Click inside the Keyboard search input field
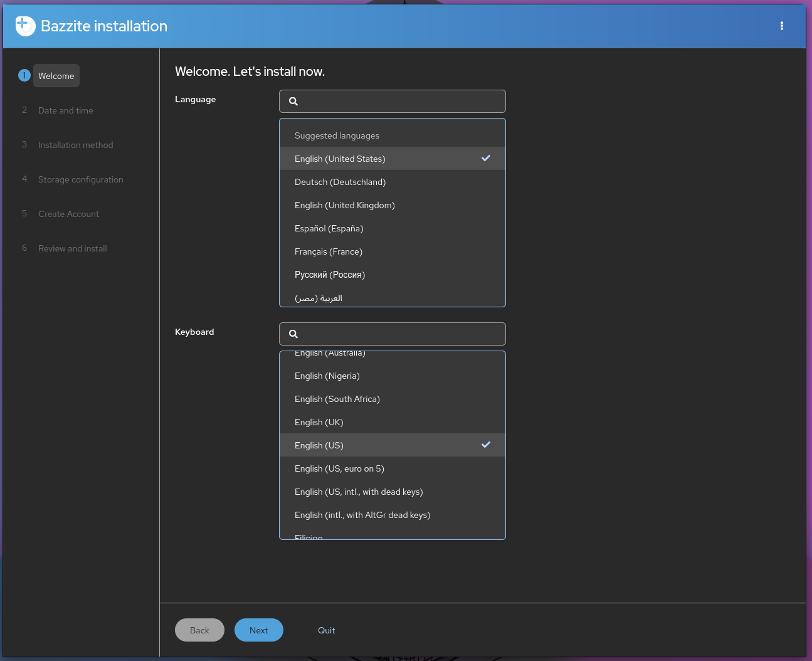Screen dimensions: 812x661 pos(392,334)
